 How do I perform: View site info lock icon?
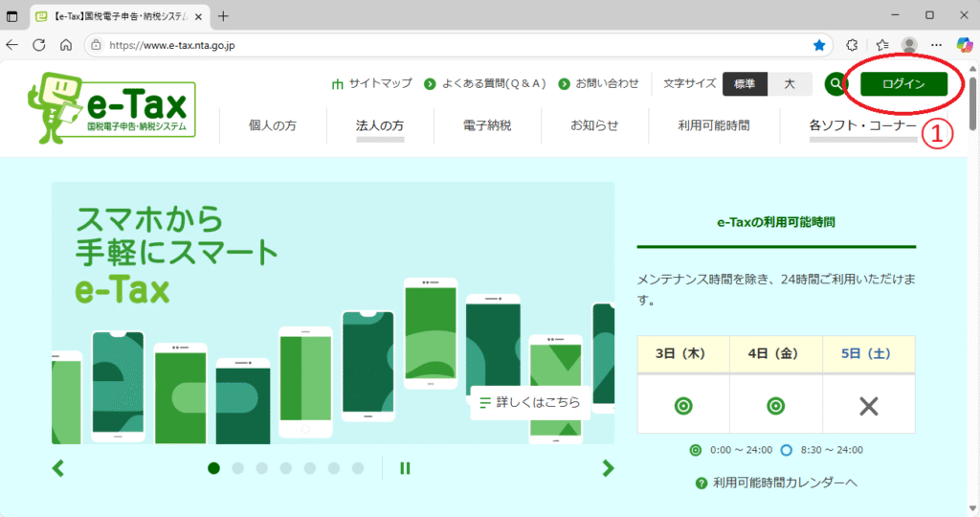[96, 45]
